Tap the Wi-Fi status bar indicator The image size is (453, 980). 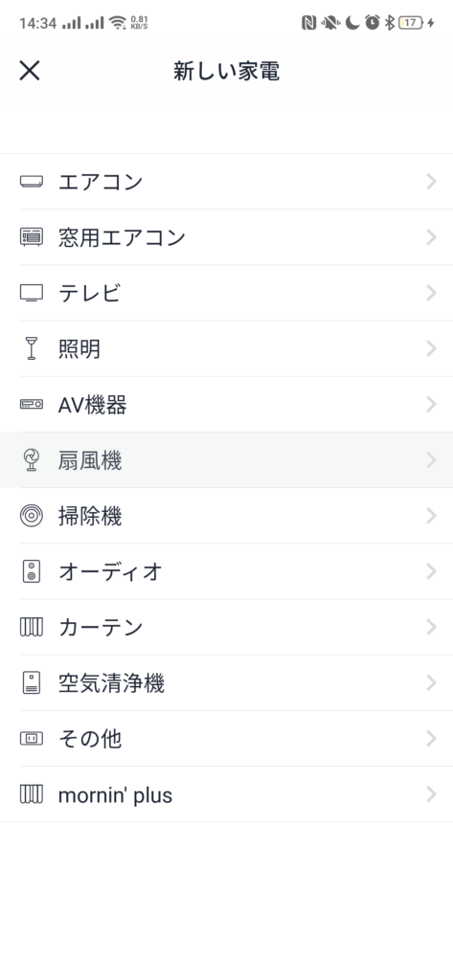click(117, 23)
